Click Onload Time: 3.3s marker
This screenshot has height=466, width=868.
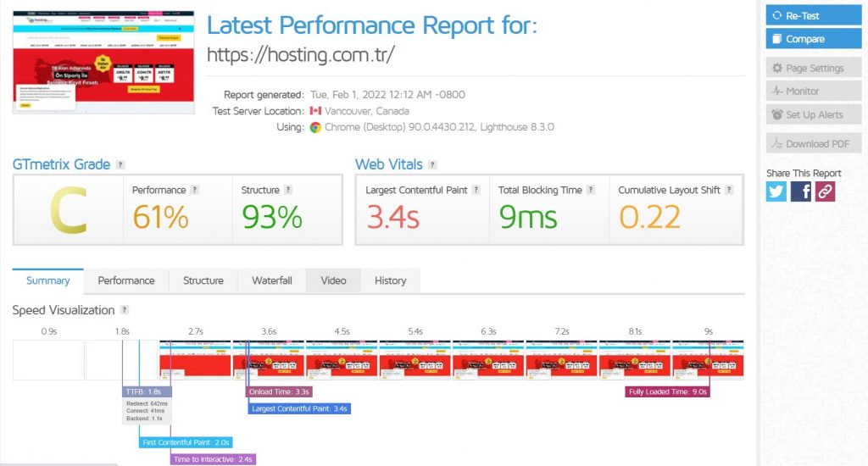tap(279, 391)
